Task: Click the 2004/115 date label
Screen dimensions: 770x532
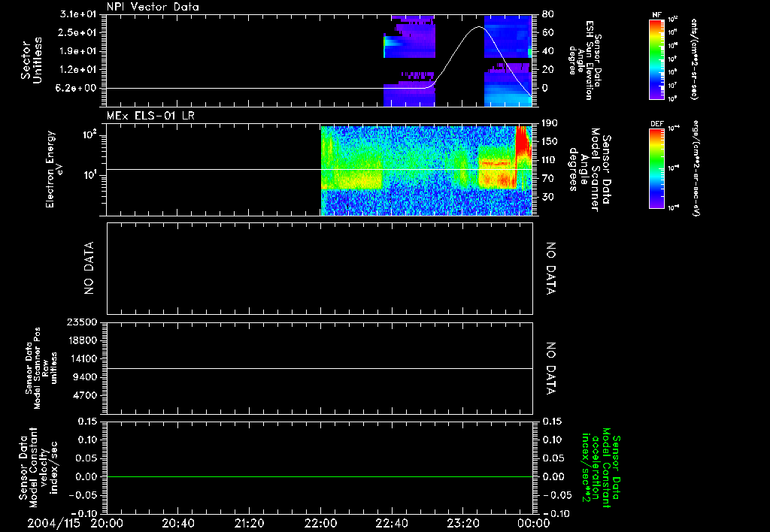Action: click(54, 523)
